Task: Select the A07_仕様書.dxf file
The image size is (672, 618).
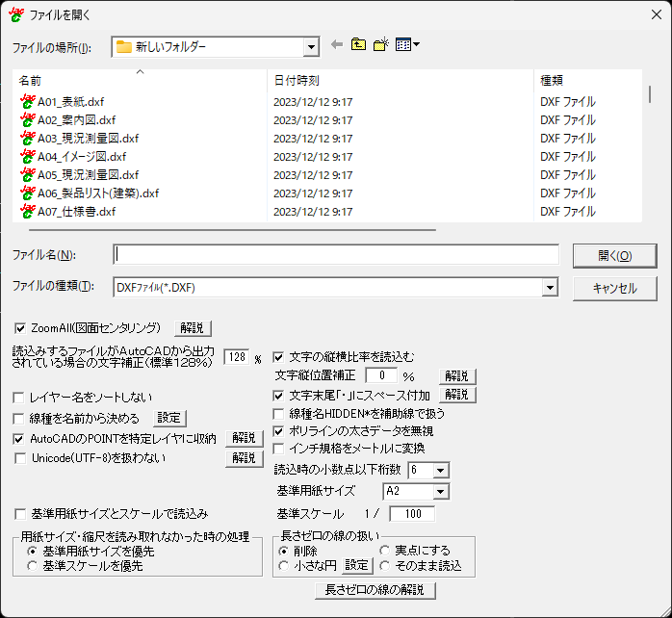Action: click(x=76, y=211)
